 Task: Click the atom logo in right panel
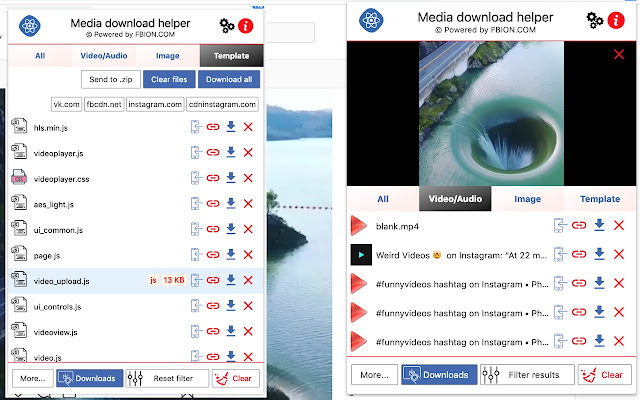tap(371, 20)
